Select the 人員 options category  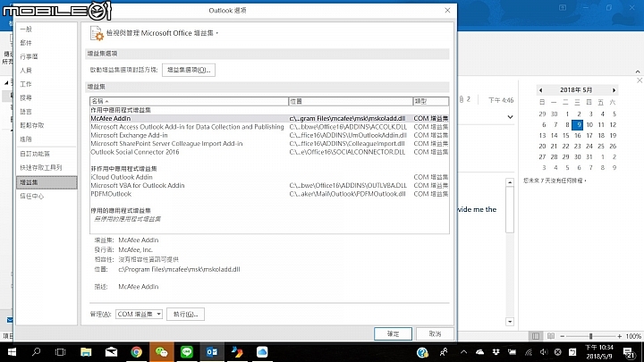point(47,71)
